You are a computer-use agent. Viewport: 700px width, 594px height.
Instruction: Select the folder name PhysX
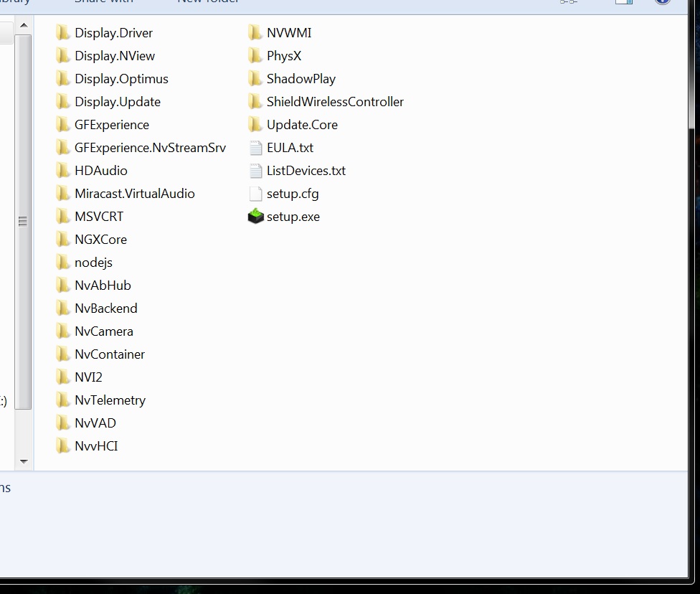(x=284, y=56)
